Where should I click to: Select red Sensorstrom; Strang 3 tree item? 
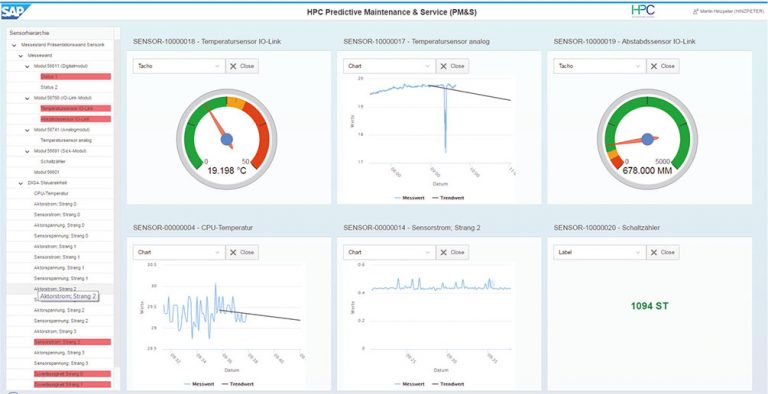(x=72, y=342)
